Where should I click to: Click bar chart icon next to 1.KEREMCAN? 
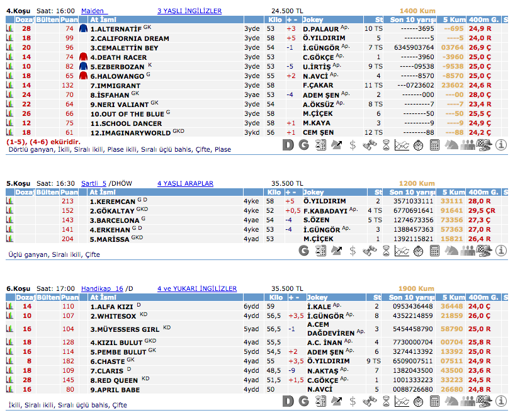coord(9,201)
